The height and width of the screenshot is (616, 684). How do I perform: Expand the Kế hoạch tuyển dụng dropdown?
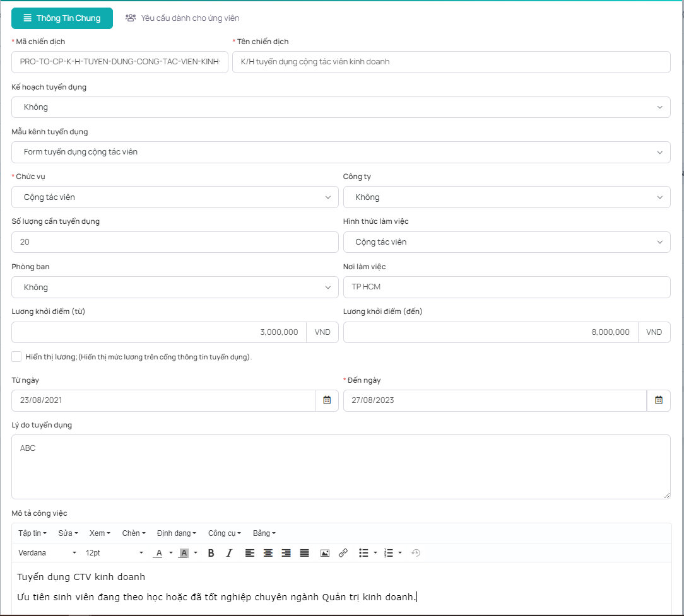coord(341,107)
